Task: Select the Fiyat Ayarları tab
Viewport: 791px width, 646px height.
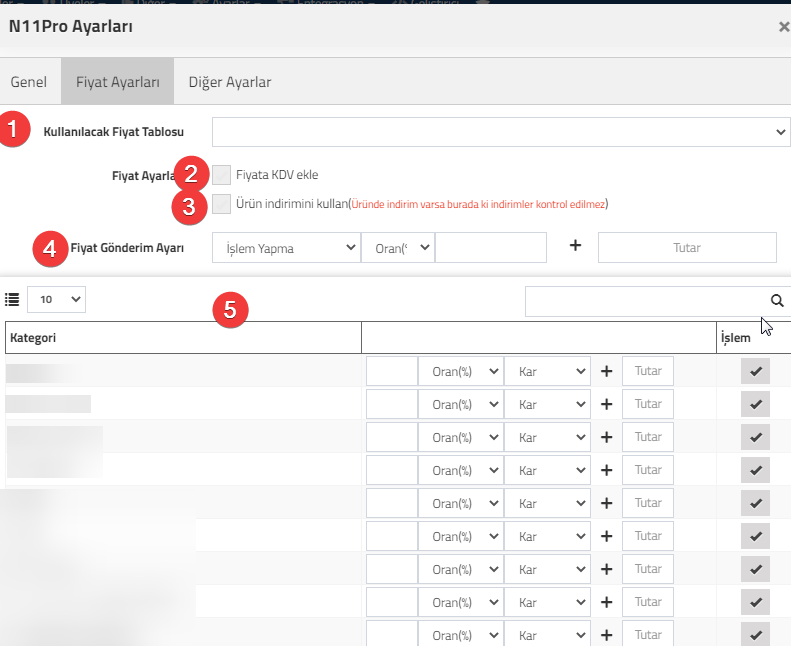Action: coord(118,82)
